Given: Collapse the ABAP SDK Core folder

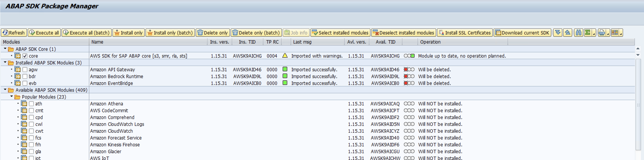Looking at the screenshot, I should [x=5, y=49].
